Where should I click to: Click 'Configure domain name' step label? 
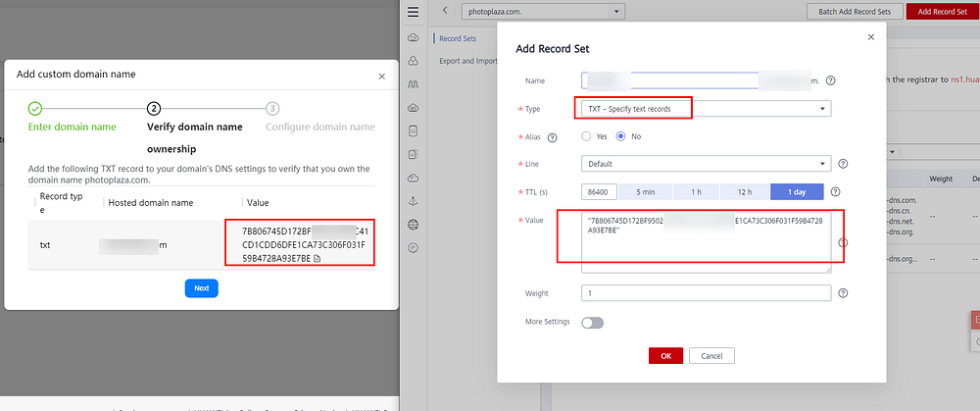click(x=320, y=127)
